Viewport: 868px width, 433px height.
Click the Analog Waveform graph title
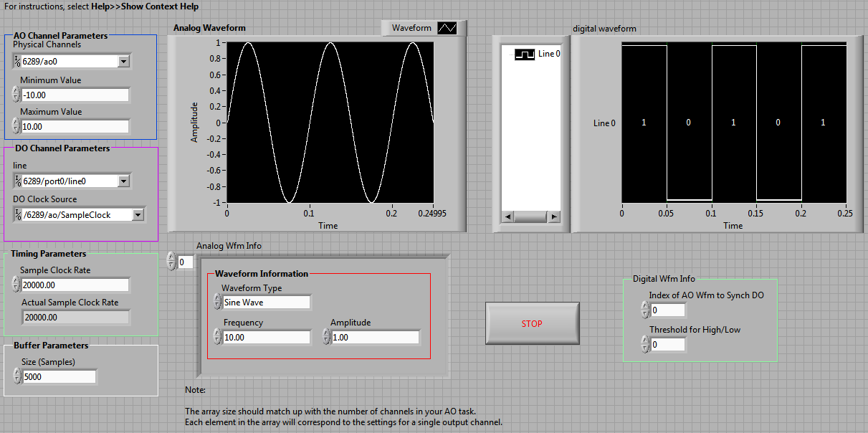pyautogui.click(x=209, y=28)
